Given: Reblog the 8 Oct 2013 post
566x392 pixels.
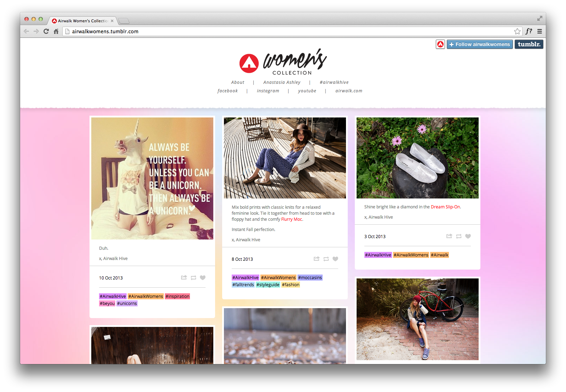Looking at the screenshot, I should 326,259.
